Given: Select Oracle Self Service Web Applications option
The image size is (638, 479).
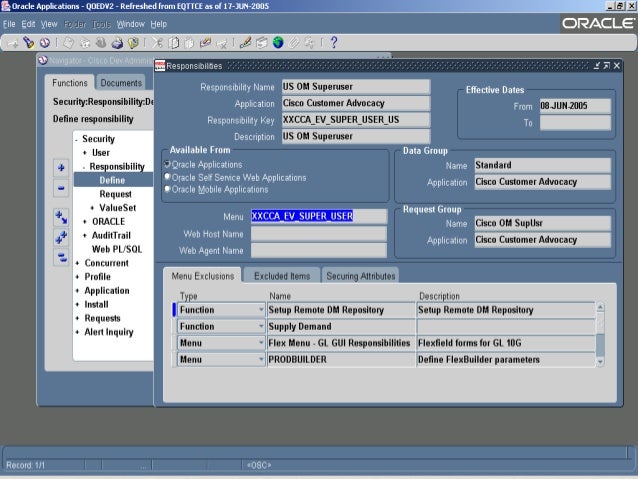Looking at the screenshot, I should pyautogui.click(x=167, y=176).
